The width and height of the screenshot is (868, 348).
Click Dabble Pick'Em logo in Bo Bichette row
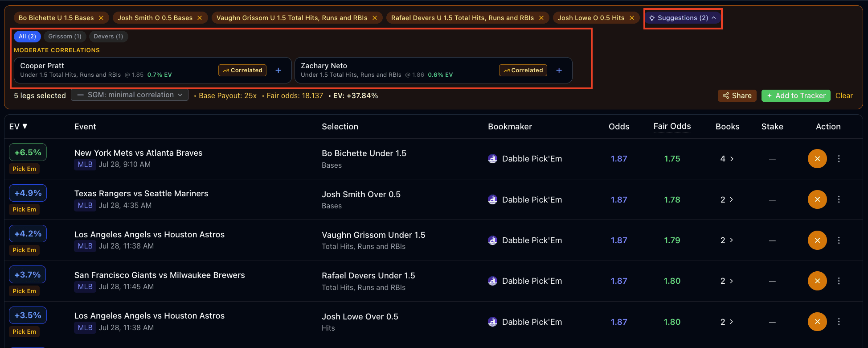point(492,159)
